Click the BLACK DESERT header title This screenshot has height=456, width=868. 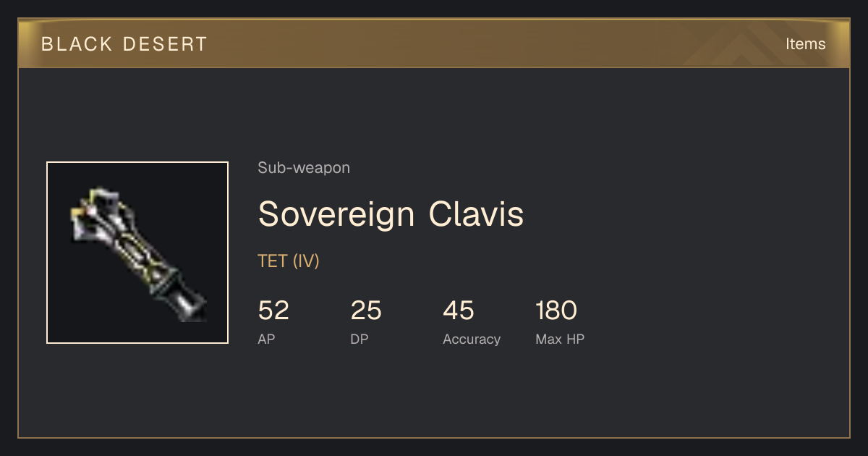(x=124, y=44)
